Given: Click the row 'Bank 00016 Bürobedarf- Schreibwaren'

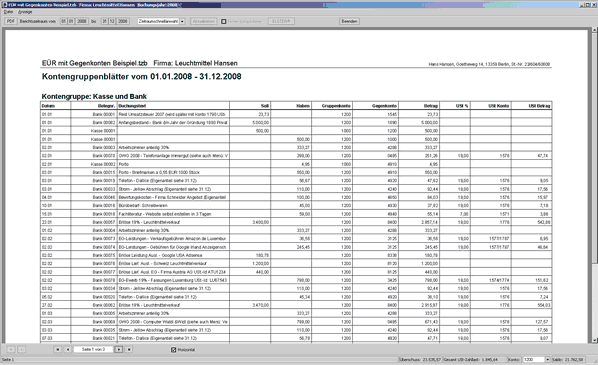Looking at the screenshot, I should (296, 206).
